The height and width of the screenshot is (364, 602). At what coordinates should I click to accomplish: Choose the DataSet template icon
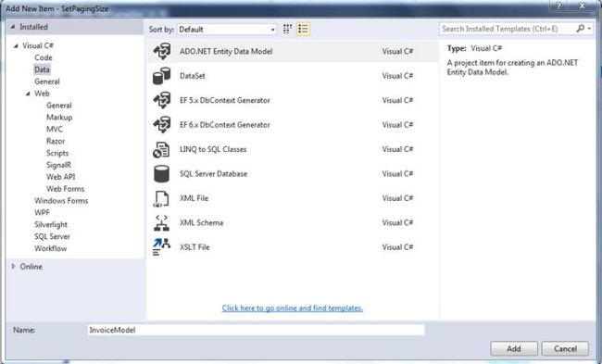pos(162,76)
